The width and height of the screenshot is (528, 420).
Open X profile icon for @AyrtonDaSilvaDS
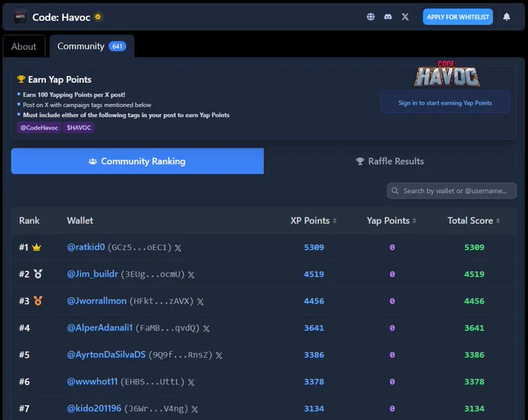coord(219,356)
